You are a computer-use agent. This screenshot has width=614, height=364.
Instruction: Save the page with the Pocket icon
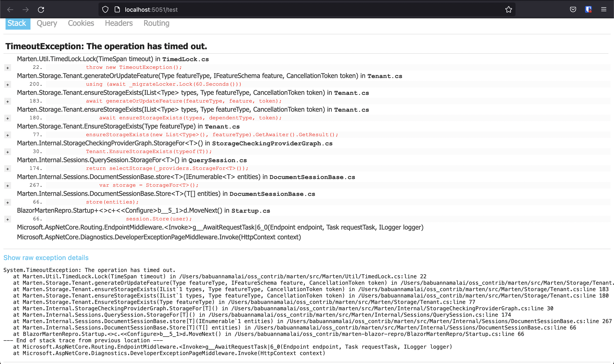click(573, 10)
